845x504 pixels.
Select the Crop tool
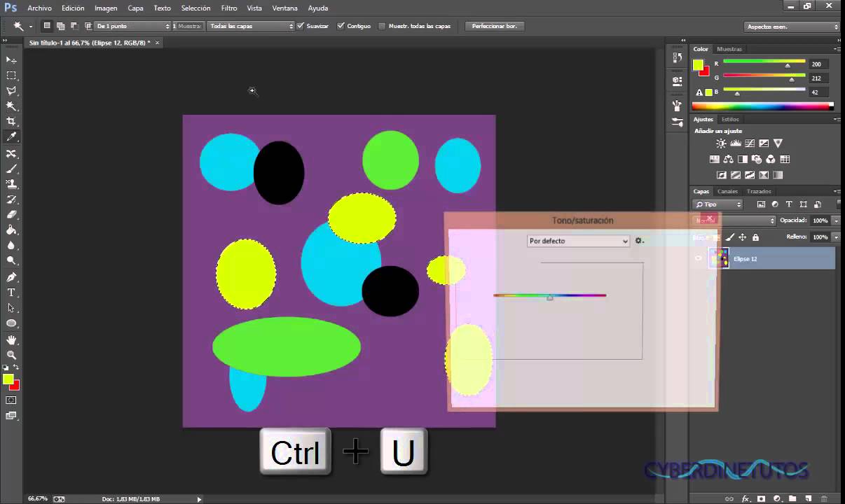pos(11,122)
